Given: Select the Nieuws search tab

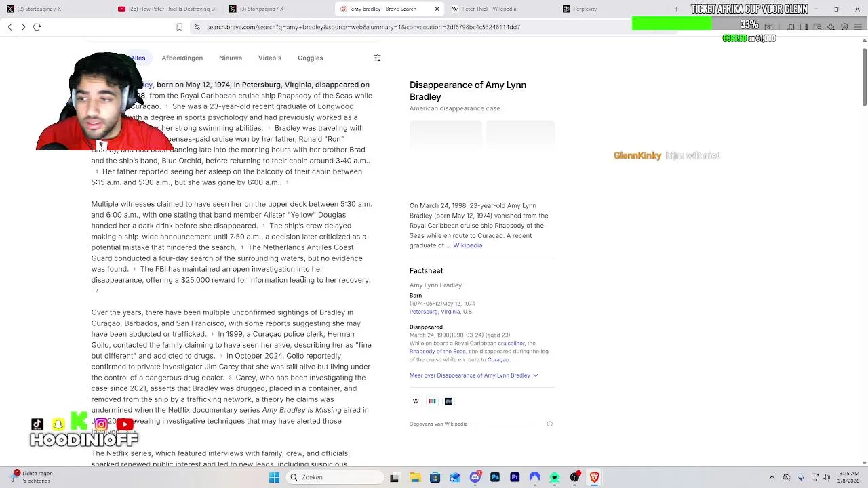Looking at the screenshot, I should point(231,58).
